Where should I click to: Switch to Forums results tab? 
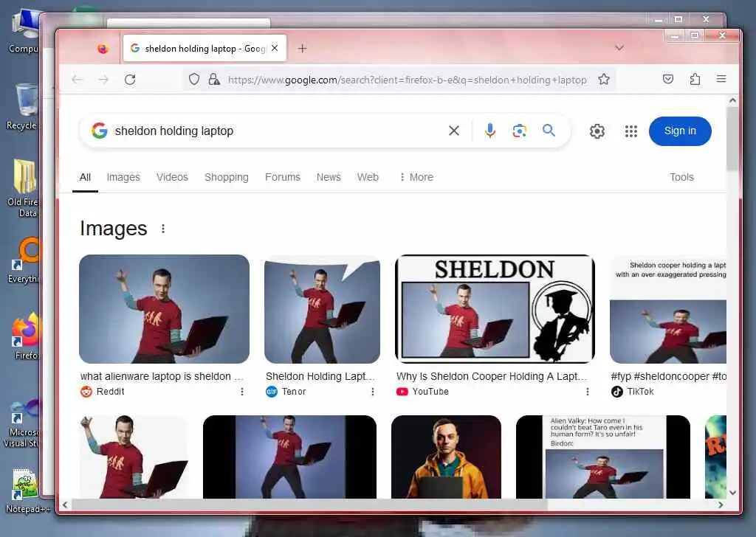[x=283, y=177]
